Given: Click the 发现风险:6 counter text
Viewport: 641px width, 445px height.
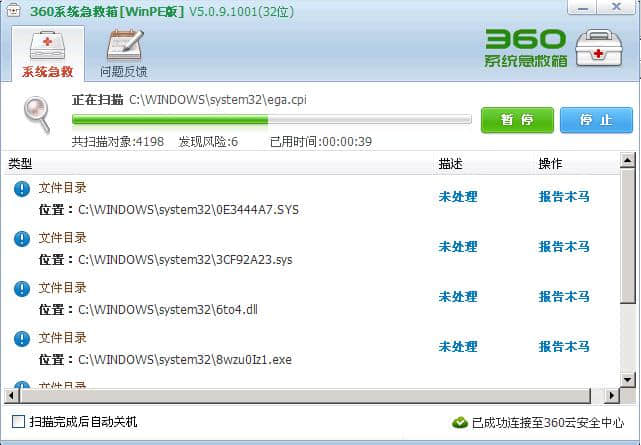Looking at the screenshot, I should [x=208, y=142].
